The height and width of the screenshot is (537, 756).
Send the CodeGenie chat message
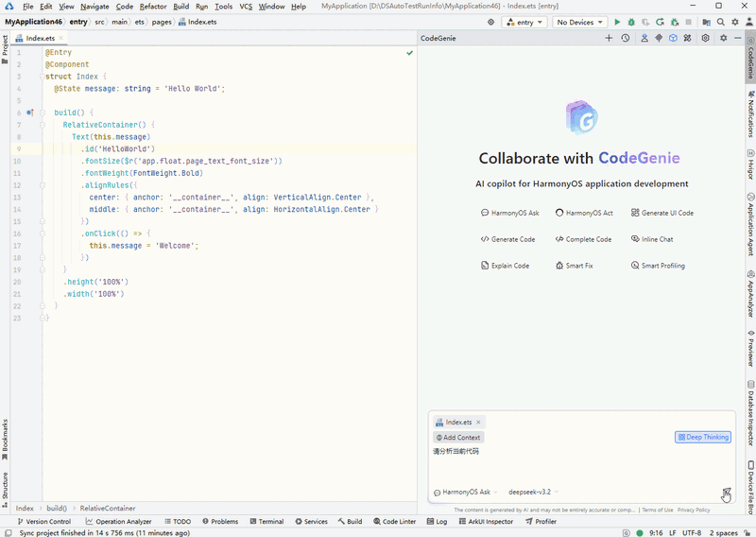click(725, 493)
